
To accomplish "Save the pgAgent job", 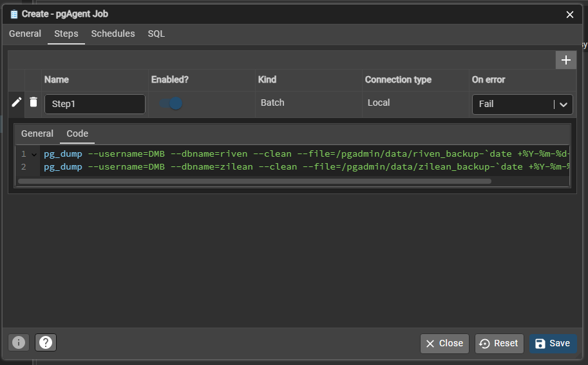I will point(553,344).
